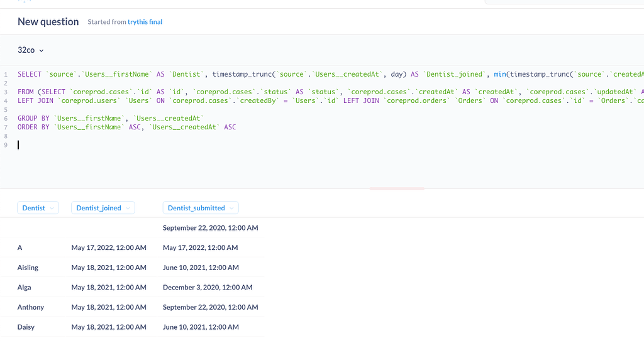Select the cell with dentist name A
Screen dimensions: 644x341
(19, 247)
